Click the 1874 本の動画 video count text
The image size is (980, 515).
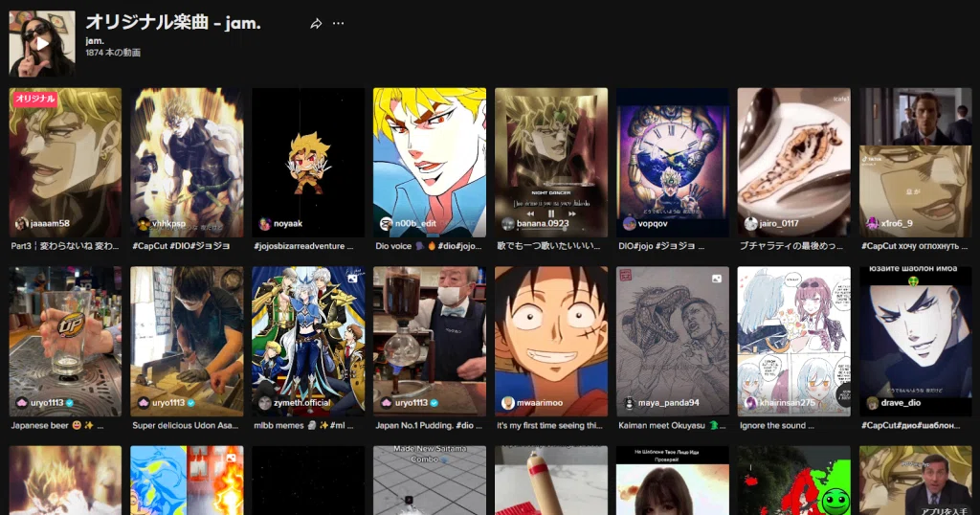(x=113, y=53)
